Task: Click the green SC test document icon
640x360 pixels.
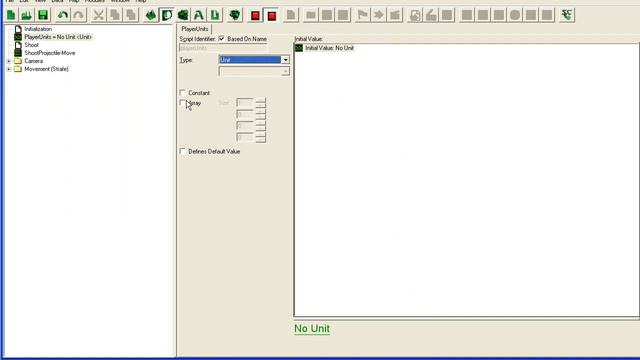Action: click(567, 16)
